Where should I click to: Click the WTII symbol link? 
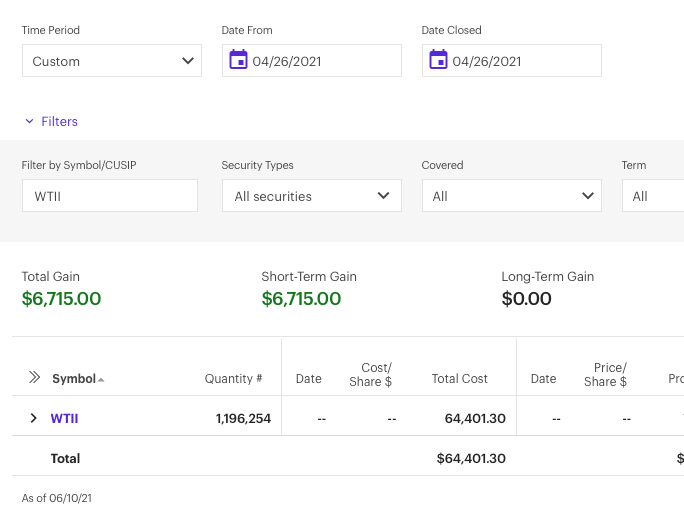tap(64, 418)
